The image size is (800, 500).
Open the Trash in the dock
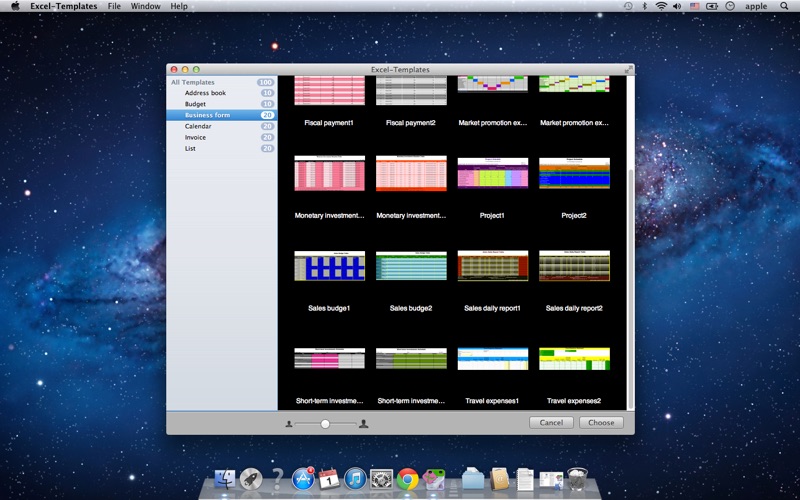click(x=577, y=479)
